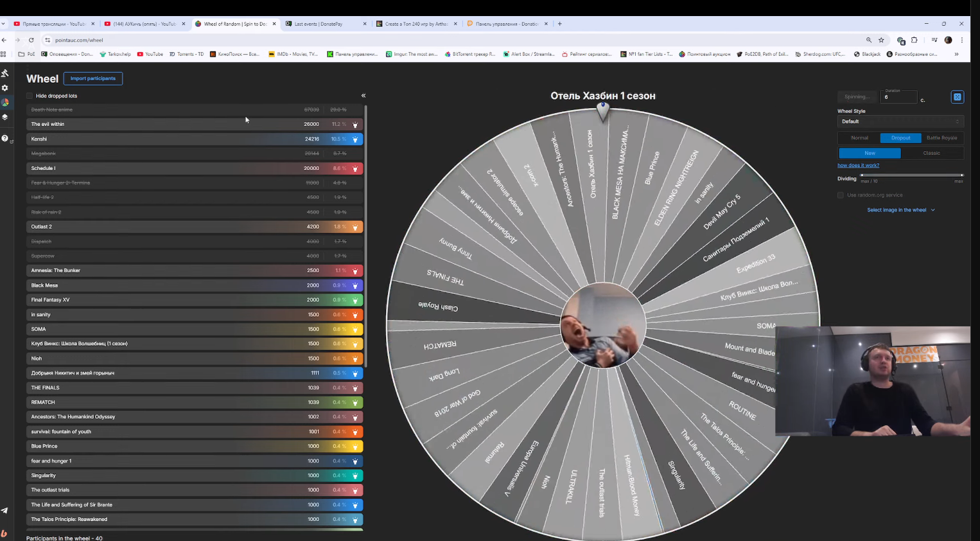This screenshot has height=541, width=980.
Task: Click the Duration input field
Action: pyautogui.click(x=898, y=97)
